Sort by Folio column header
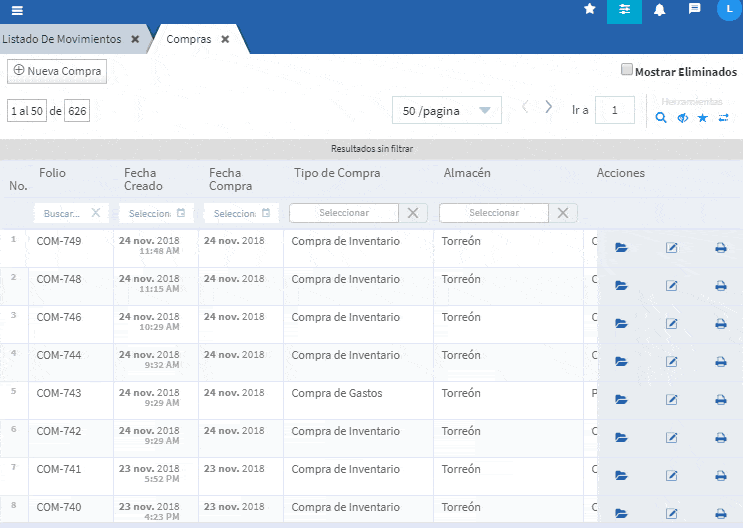Viewport: 743px width, 528px height. pos(52,173)
